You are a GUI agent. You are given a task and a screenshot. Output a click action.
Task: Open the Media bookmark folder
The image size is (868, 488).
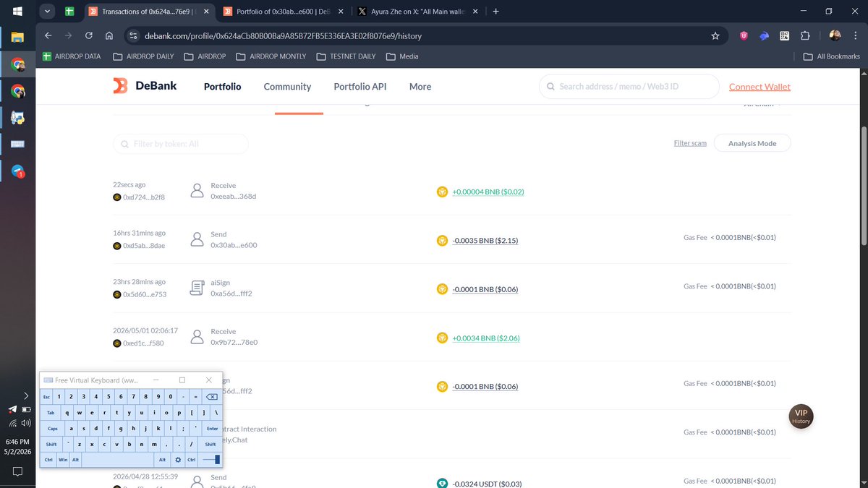402,56
